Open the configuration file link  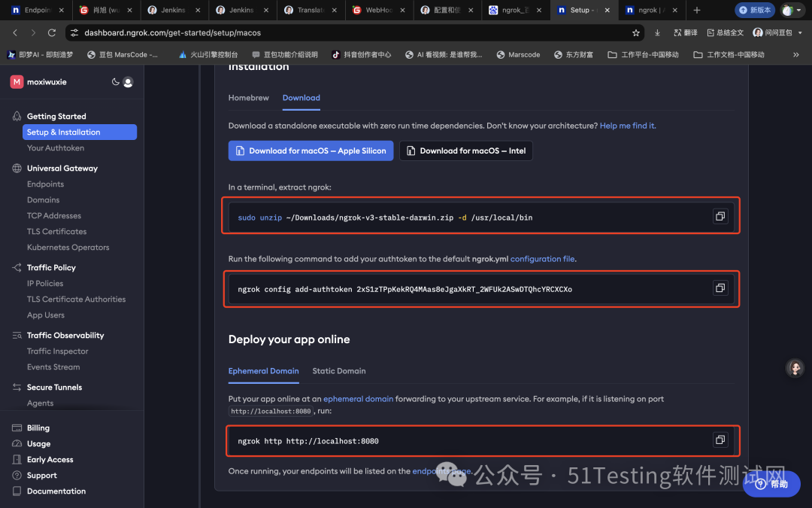coord(543,259)
